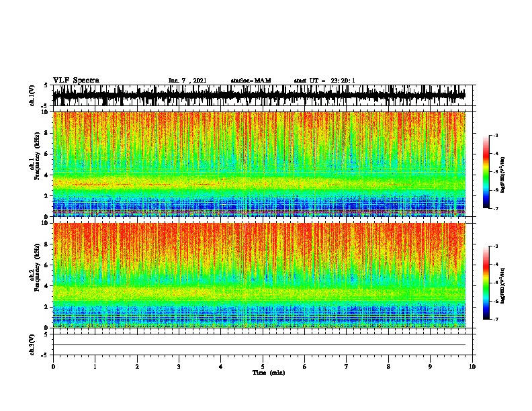Click the ch.1 black waveform trace panel

click(x=259, y=95)
